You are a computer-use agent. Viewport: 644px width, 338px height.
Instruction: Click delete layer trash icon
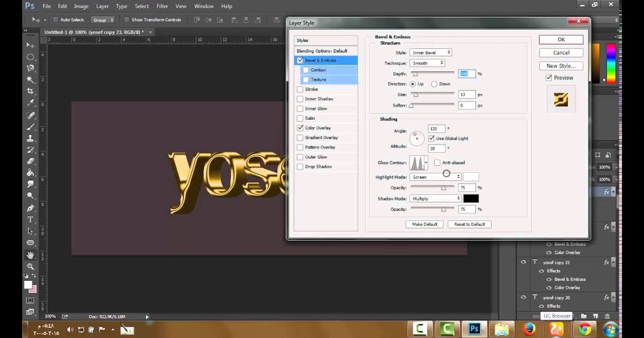click(607, 316)
